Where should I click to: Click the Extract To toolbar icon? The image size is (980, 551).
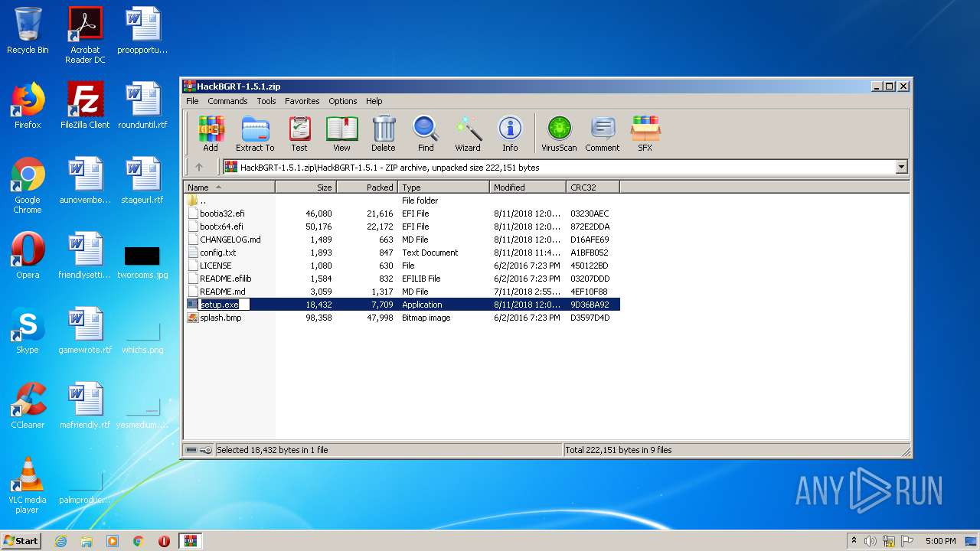click(x=255, y=134)
